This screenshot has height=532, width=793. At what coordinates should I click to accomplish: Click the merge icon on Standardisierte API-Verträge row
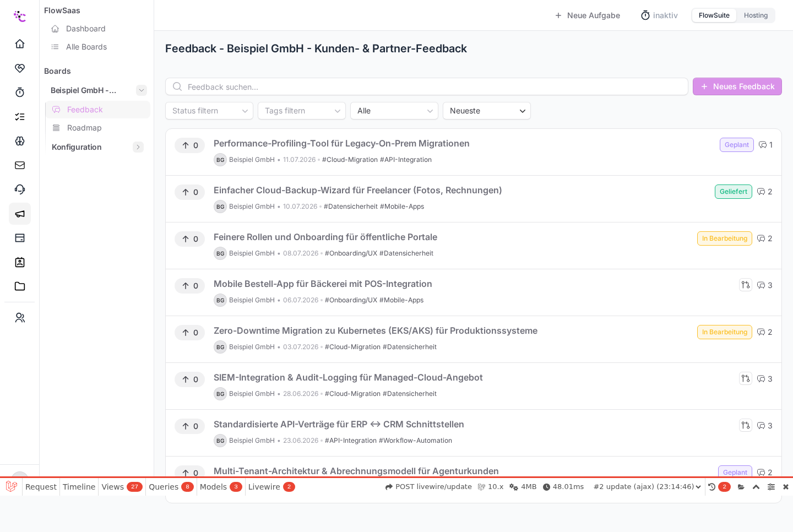[x=746, y=425]
